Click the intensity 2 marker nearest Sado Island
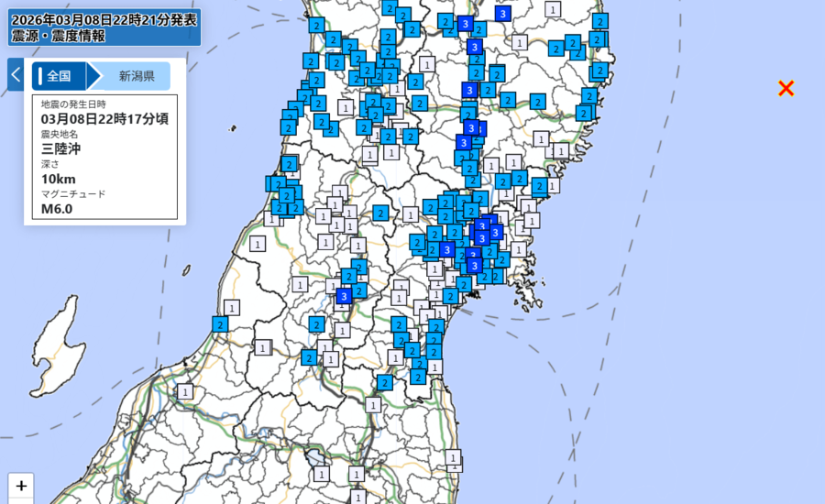This screenshot has height=504, width=825. coord(220,323)
